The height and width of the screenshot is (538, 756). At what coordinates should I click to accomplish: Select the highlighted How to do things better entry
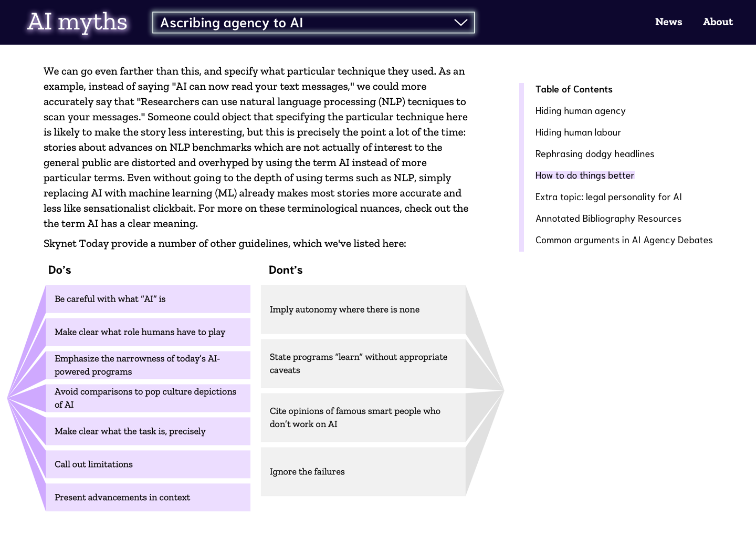pyautogui.click(x=584, y=175)
